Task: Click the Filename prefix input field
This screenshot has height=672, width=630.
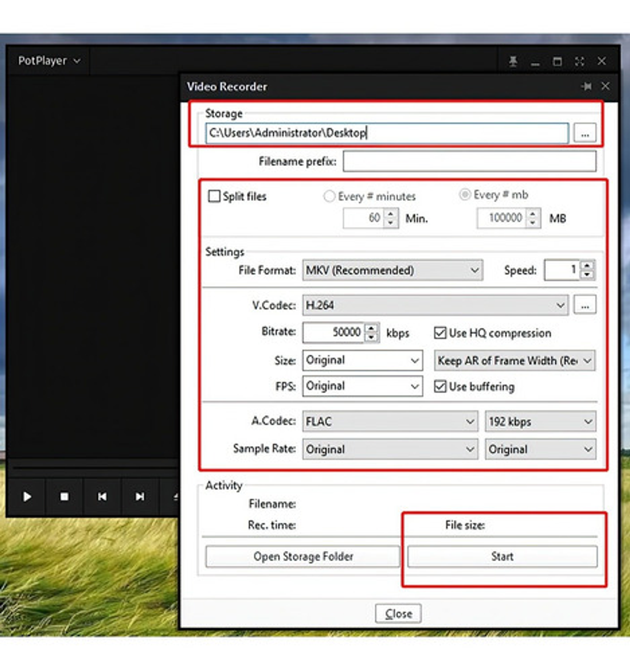Action: tap(470, 161)
